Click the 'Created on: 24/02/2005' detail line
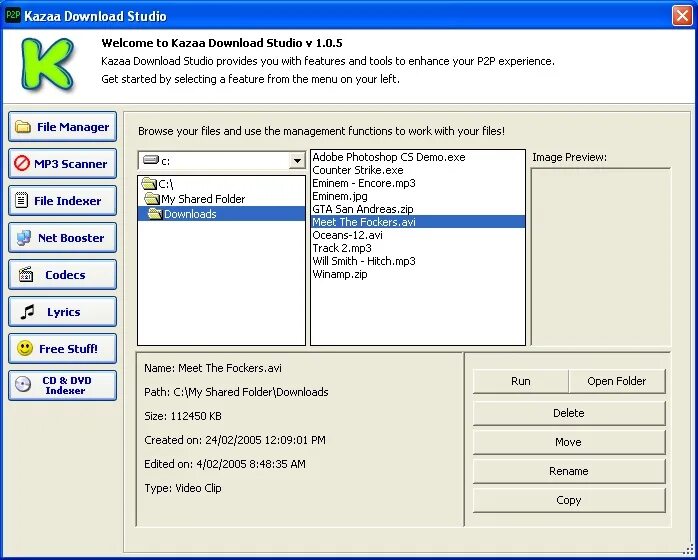 235,440
